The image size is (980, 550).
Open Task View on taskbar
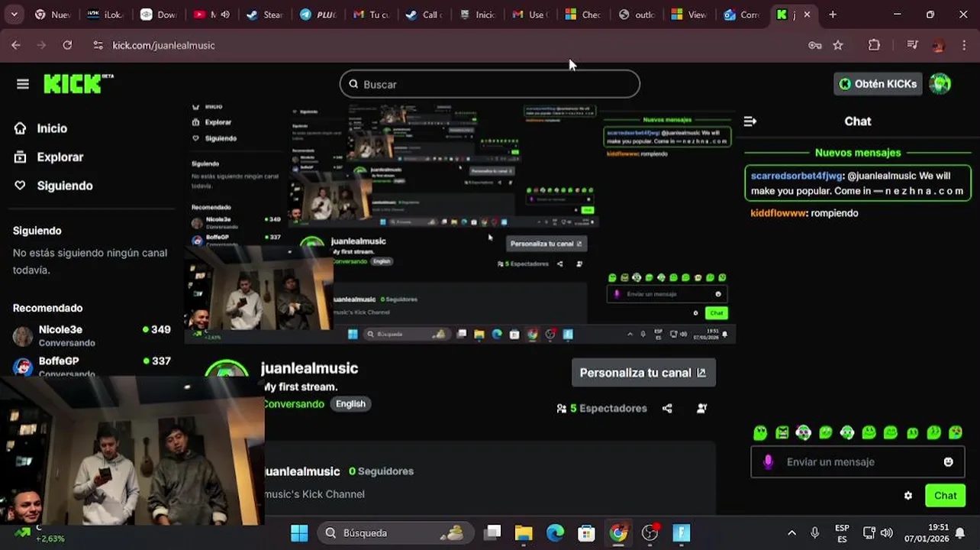tap(493, 532)
